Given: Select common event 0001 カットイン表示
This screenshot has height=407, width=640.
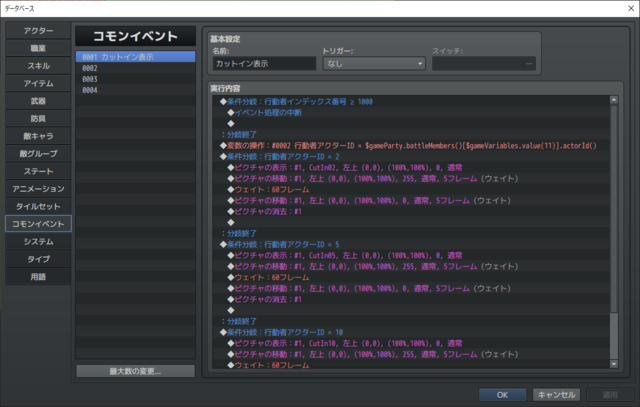Looking at the screenshot, I should (136, 57).
